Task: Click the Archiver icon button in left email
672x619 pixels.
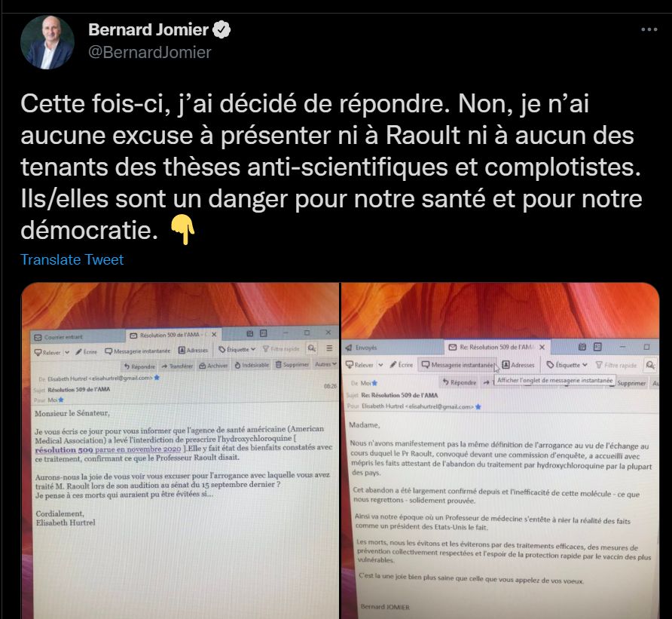Action: pyautogui.click(x=203, y=366)
